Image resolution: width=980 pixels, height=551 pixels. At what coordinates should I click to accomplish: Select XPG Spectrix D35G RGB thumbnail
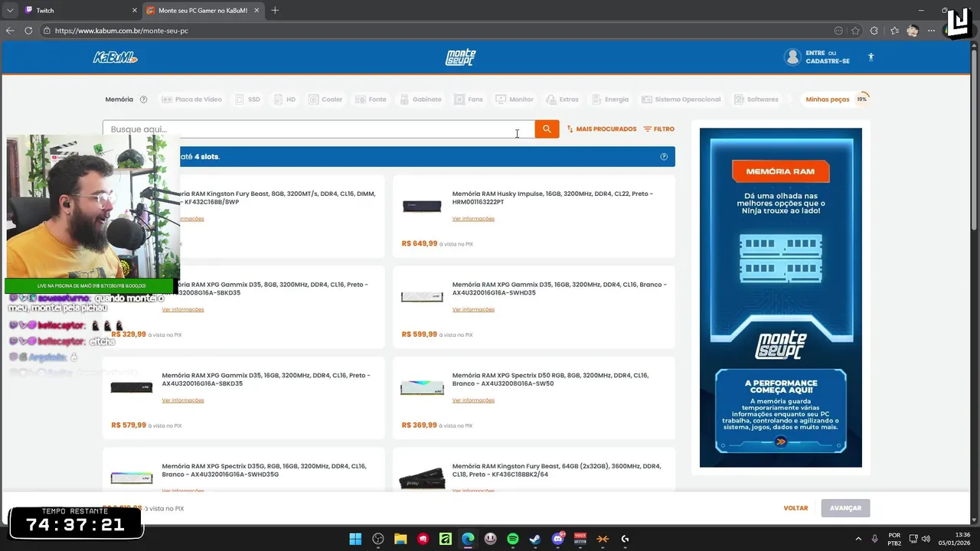(132, 478)
